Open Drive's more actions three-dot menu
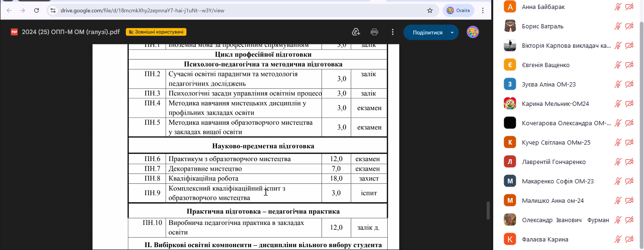 pos(392,32)
